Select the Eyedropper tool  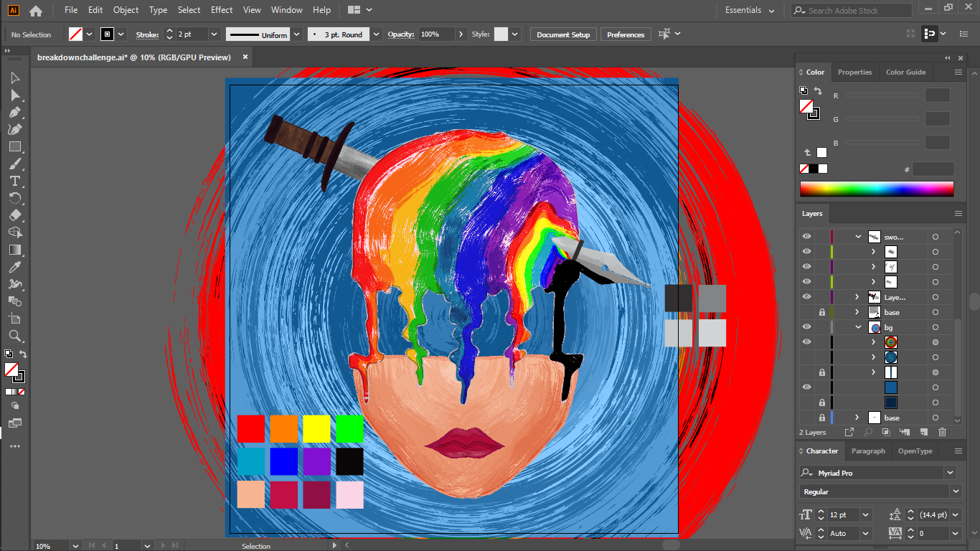pos(15,267)
